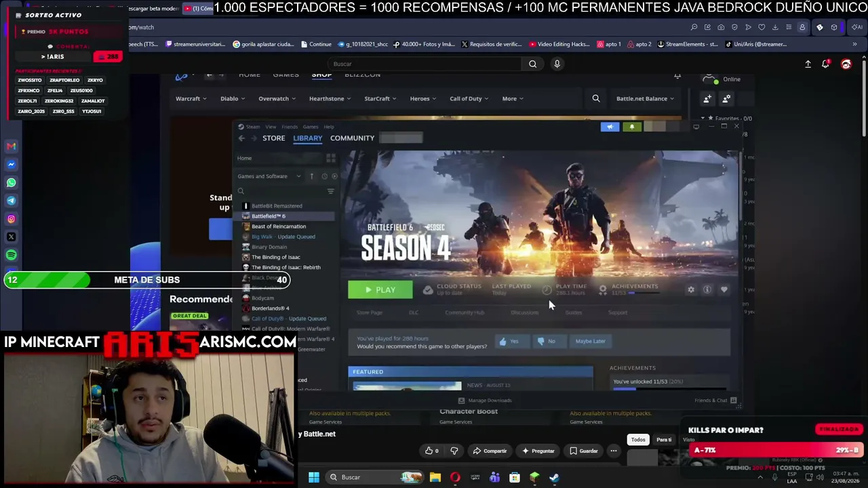Image resolution: width=868 pixels, height=488 pixels.
Task: Open the Steam LIBRARY tab
Action: click(308, 138)
